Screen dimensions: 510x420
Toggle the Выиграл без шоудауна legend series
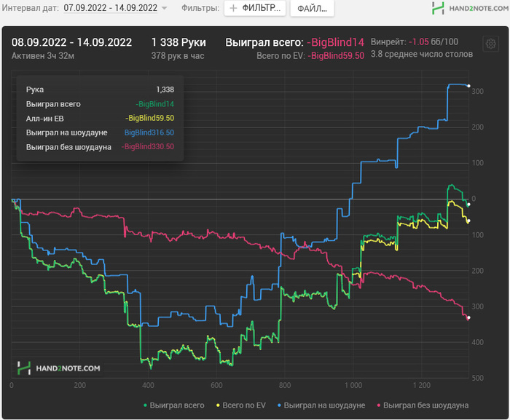click(x=423, y=405)
